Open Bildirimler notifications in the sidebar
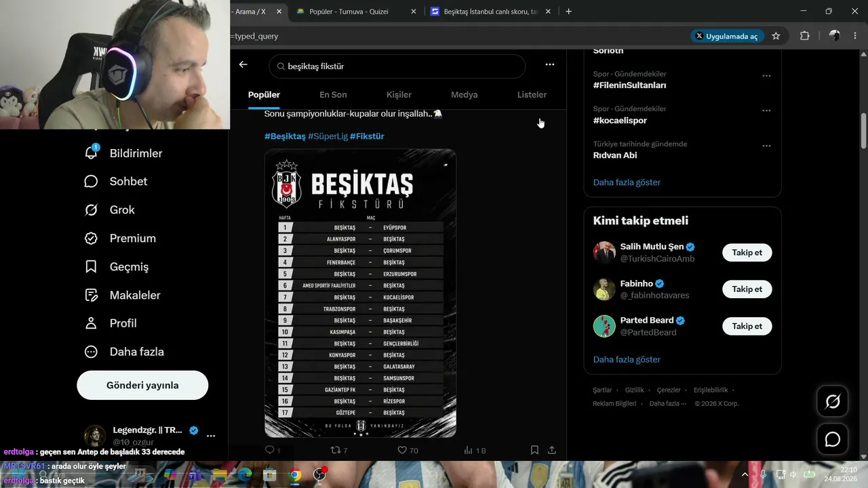This screenshot has height=488, width=868. [x=123, y=153]
